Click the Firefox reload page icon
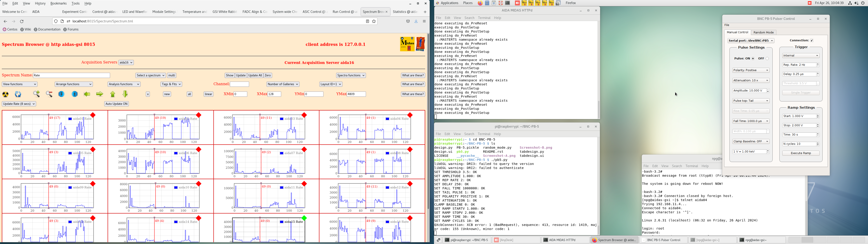The width and height of the screenshot is (868, 244). [22, 21]
